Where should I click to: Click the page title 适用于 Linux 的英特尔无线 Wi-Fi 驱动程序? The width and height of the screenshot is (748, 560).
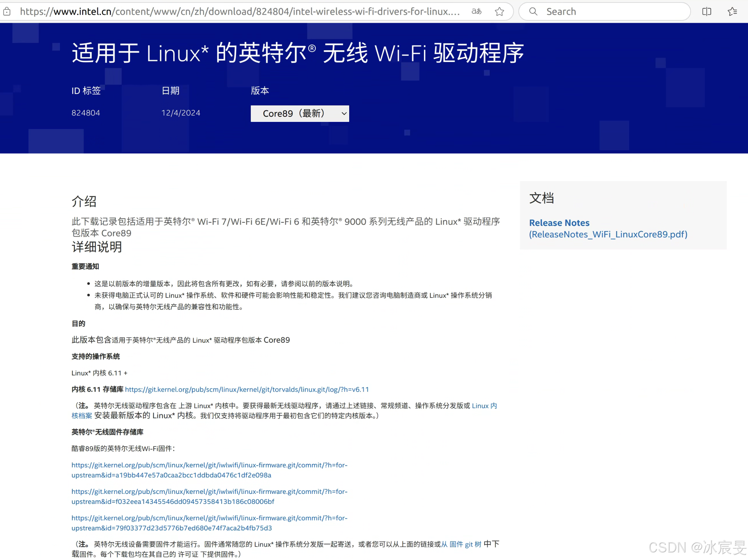[298, 53]
